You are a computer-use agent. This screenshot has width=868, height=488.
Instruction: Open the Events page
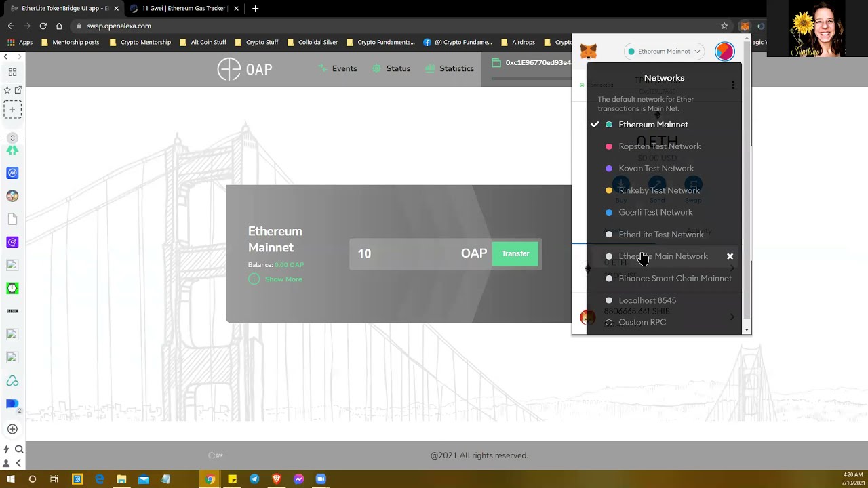pyautogui.click(x=338, y=68)
